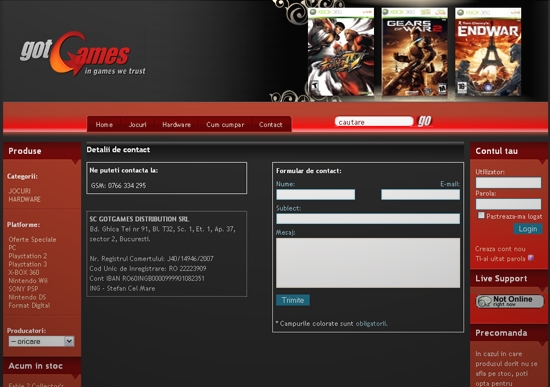
Task: Open the PC platform link
Action: (12, 248)
